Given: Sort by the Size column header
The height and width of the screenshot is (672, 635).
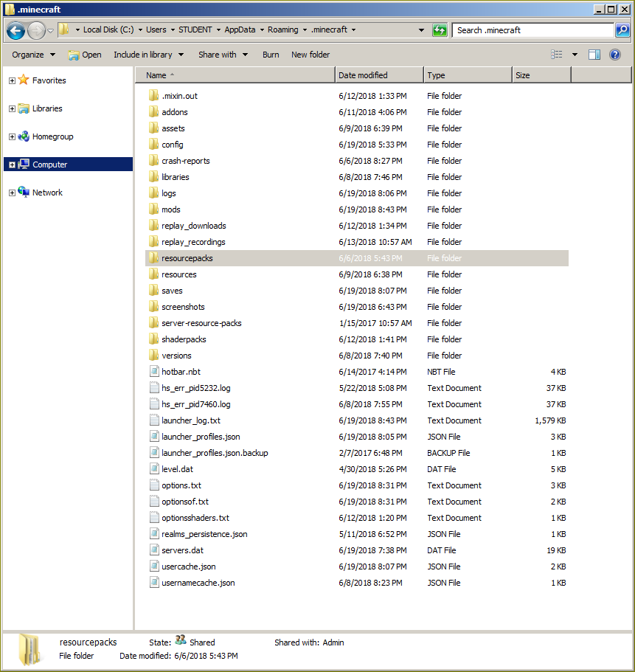Looking at the screenshot, I should click(x=541, y=75).
